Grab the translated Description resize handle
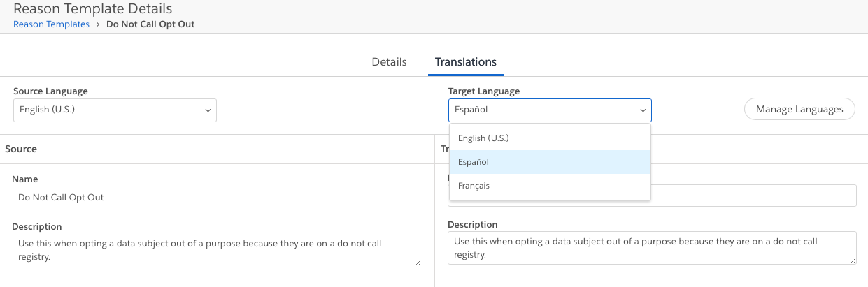The image size is (868, 287). tap(853, 260)
